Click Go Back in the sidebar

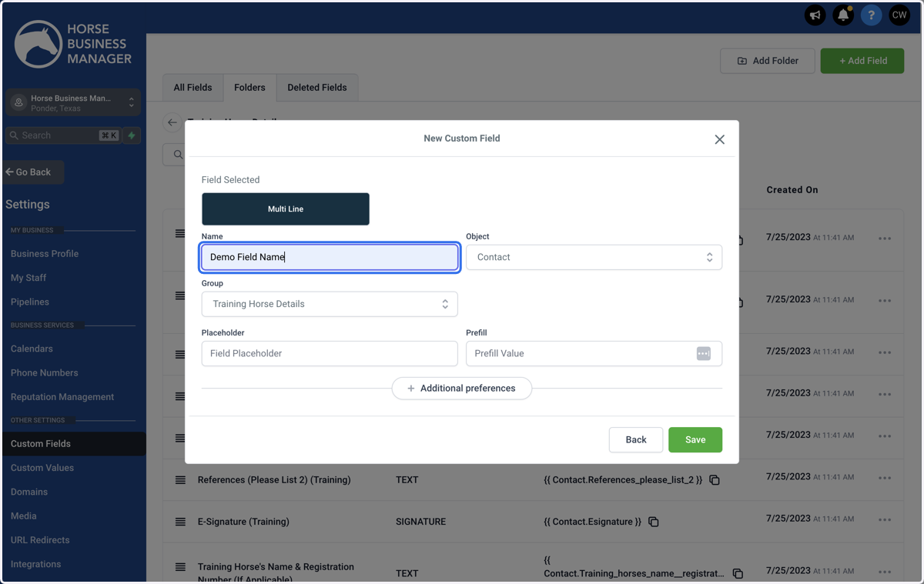[33, 172]
